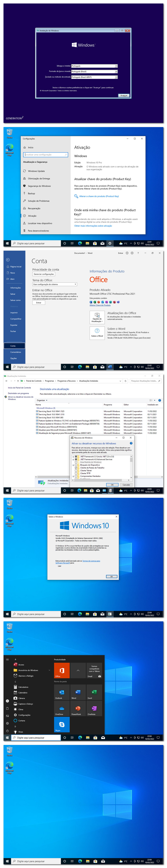Launch the Outlook tile
Image resolution: width=167 pixels, height=868 pixels.
(62, 692)
